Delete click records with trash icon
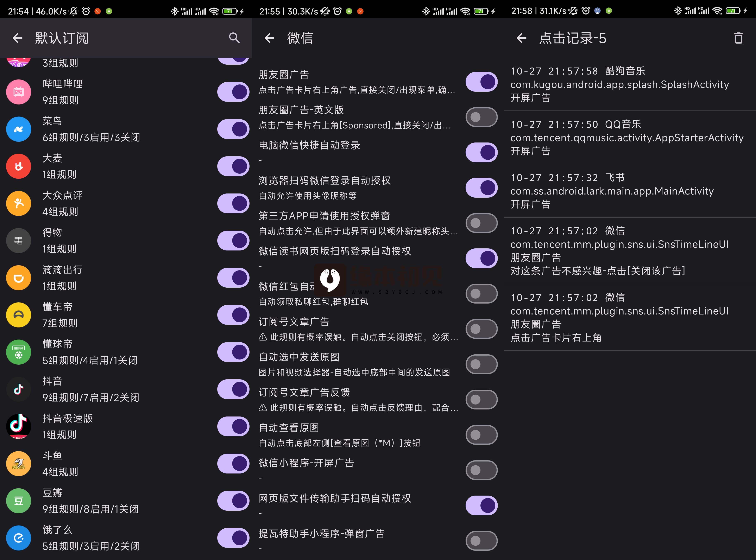The width and height of the screenshot is (756, 560). pyautogui.click(x=738, y=38)
